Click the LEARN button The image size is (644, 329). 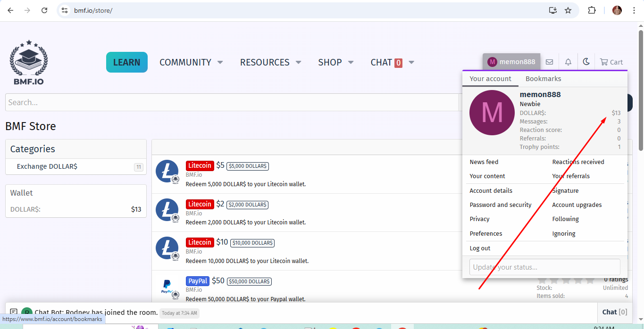point(127,62)
